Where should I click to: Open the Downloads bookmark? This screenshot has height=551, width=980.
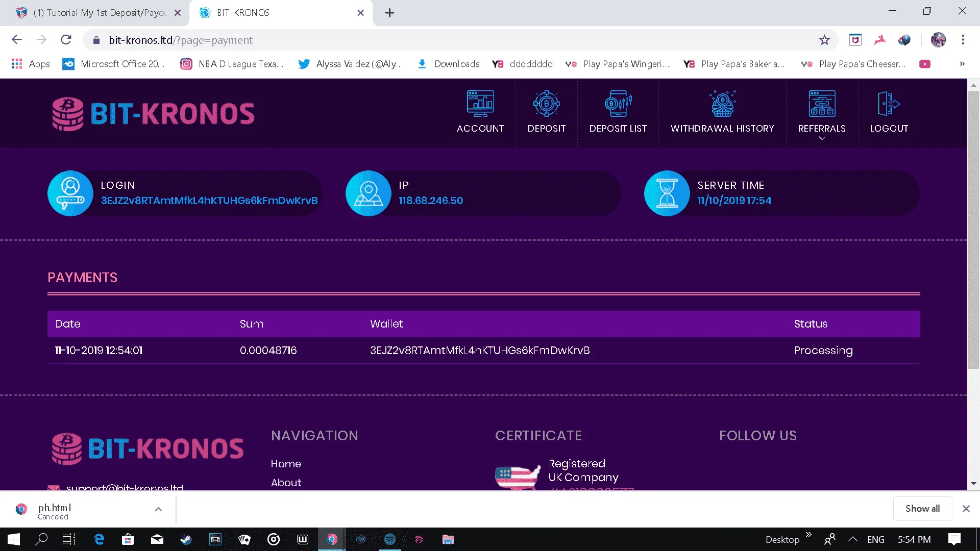[x=449, y=64]
